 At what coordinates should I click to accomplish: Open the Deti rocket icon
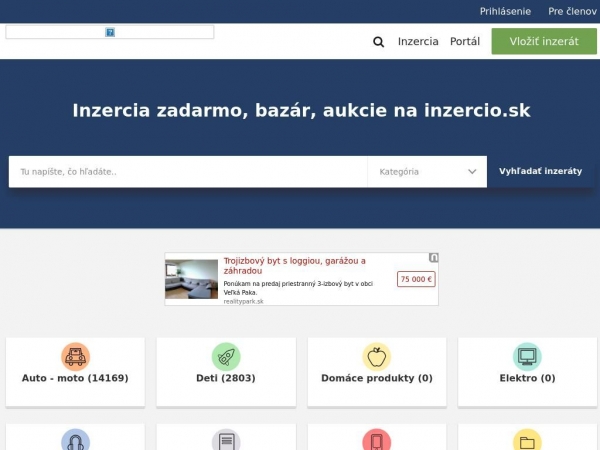pyautogui.click(x=226, y=357)
